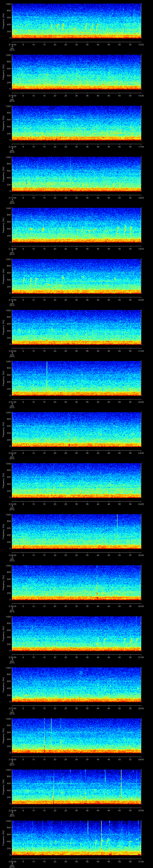Select the spectrogram panel starting at 2:23:00
This screenshot has height=868, width=153.
pyautogui.click(x=77, y=481)
